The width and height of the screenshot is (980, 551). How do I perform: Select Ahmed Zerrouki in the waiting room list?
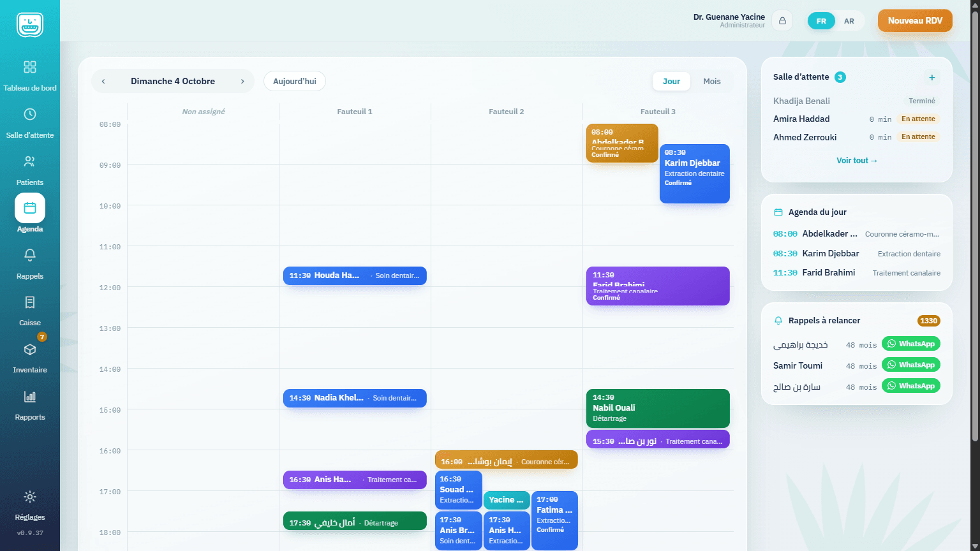(856, 137)
